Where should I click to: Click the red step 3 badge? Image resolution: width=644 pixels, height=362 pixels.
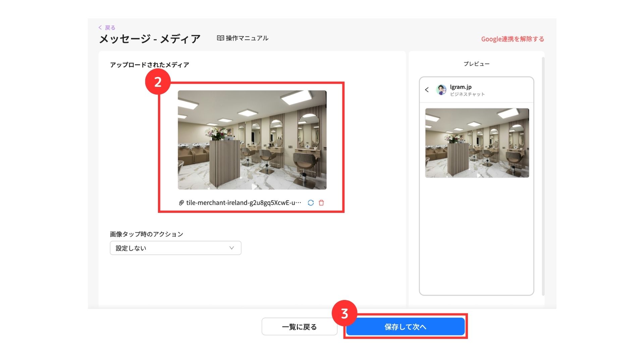pyautogui.click(x=344, y=313)
